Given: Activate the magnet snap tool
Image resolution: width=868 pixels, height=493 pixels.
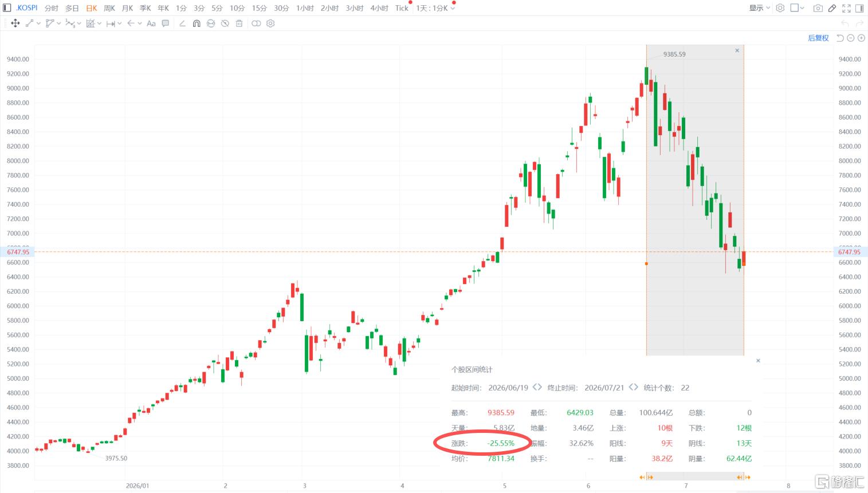Looking at the screenshot, I should coord(197,23).
